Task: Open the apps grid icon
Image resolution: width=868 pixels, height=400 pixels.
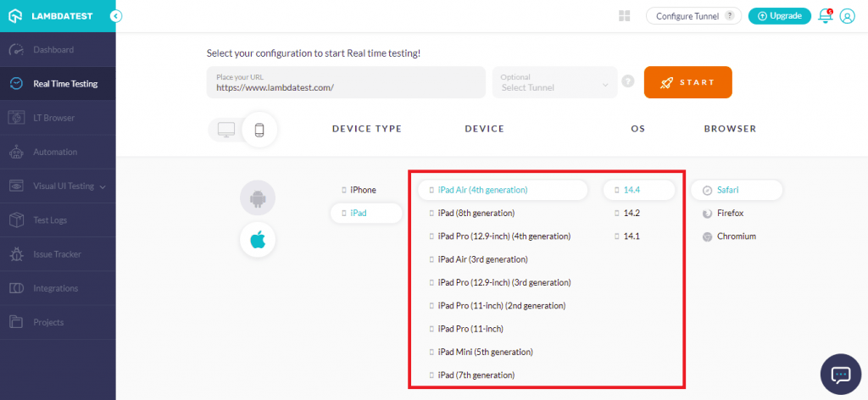Action: click(x=625, y=16)
